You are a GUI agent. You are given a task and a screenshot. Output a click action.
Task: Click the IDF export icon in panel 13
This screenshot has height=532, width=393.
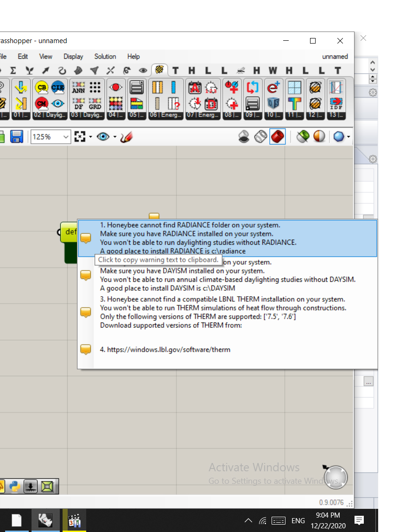click(336, 103)
